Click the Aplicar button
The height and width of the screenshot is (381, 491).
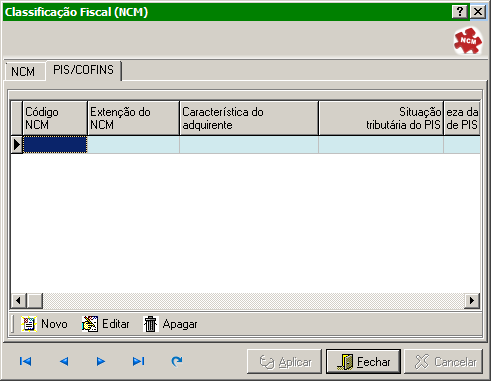(x=284, y=362)
